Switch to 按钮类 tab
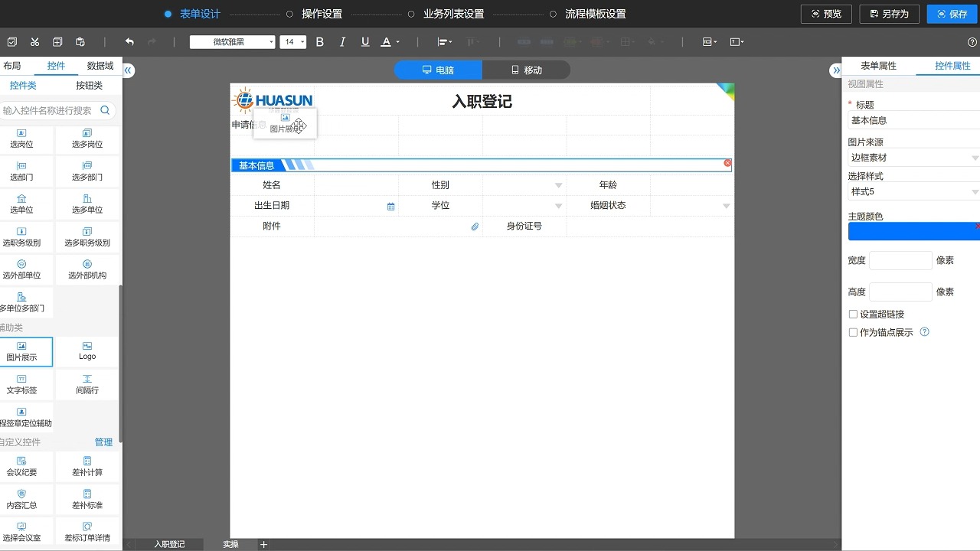 [x=89, y=86]
